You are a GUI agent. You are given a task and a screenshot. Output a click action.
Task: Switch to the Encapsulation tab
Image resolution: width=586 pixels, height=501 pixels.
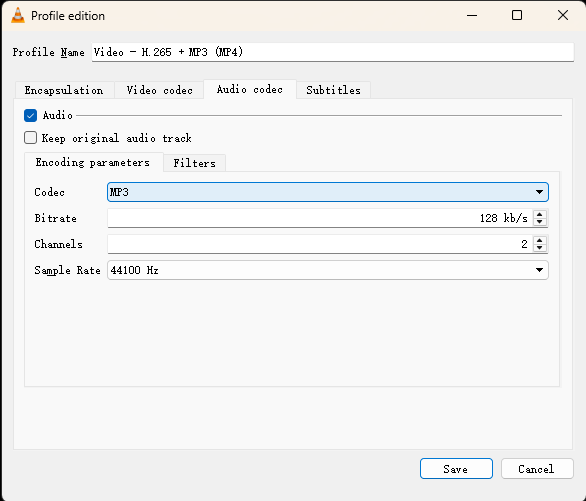[64, 90]
